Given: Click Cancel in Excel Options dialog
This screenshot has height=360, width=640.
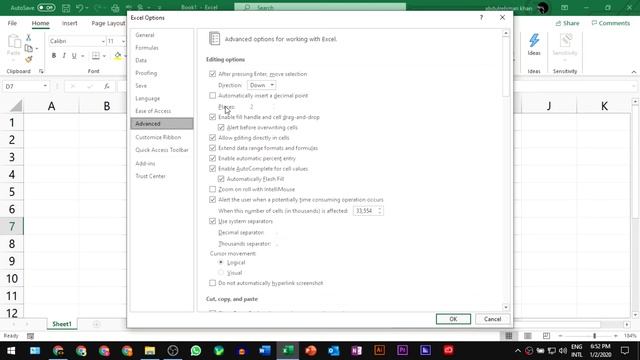Looking at the screenshot, I should (492, 319).
